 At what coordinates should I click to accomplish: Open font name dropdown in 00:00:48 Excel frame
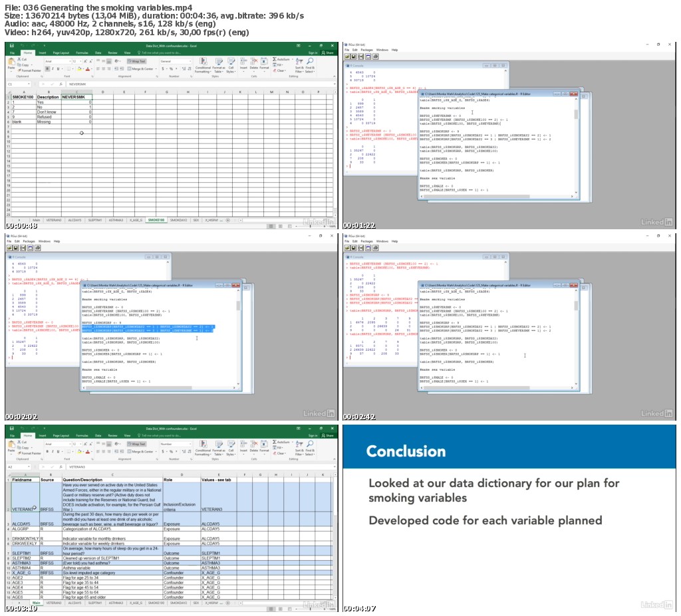coord(69,61)
